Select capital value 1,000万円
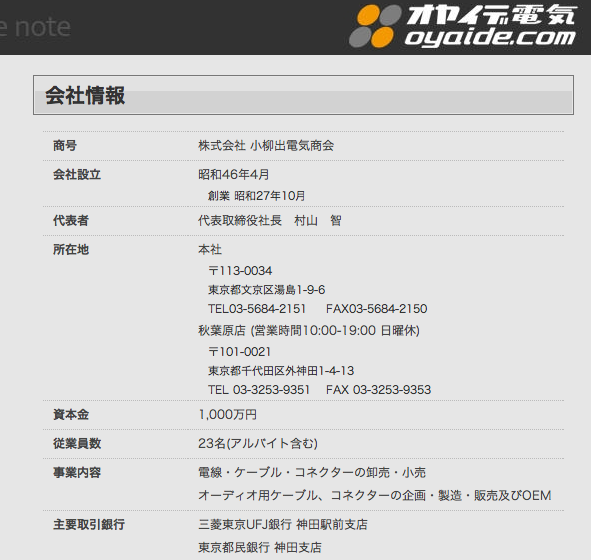 coord(228,415)
